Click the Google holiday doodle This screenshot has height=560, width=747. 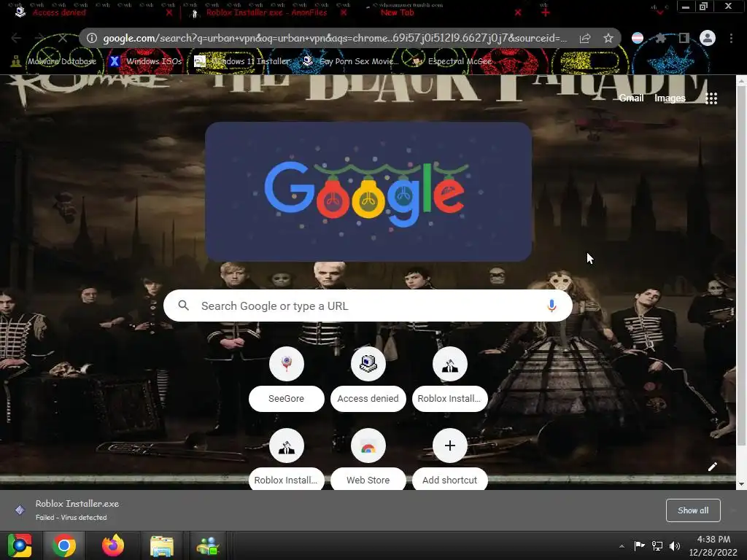[x=368, y=192]
